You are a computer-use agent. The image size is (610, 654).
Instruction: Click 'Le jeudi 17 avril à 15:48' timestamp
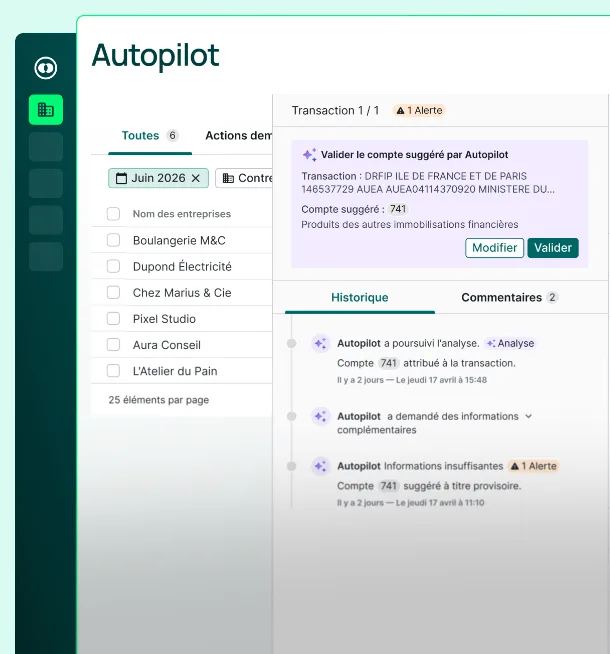(x=441, y=380)
